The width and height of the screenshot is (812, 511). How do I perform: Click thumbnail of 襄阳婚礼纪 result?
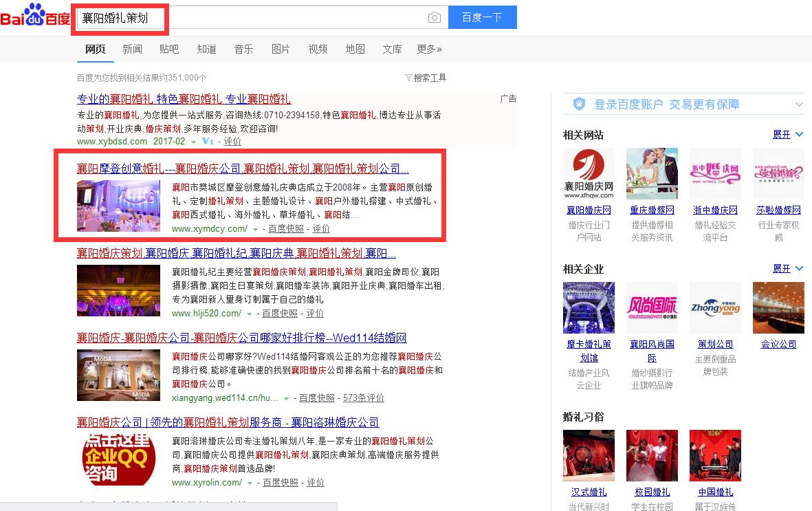118,290
